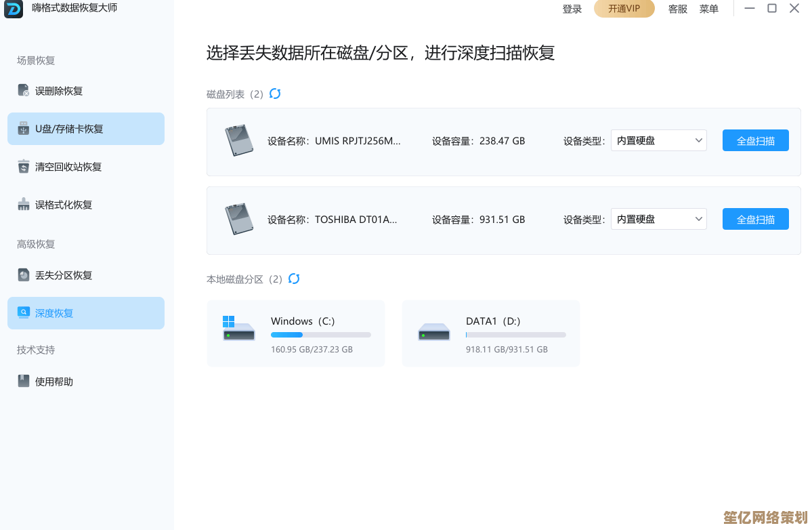Click the 登录 link
Screen dimensions: 812x530
point(572,9)
